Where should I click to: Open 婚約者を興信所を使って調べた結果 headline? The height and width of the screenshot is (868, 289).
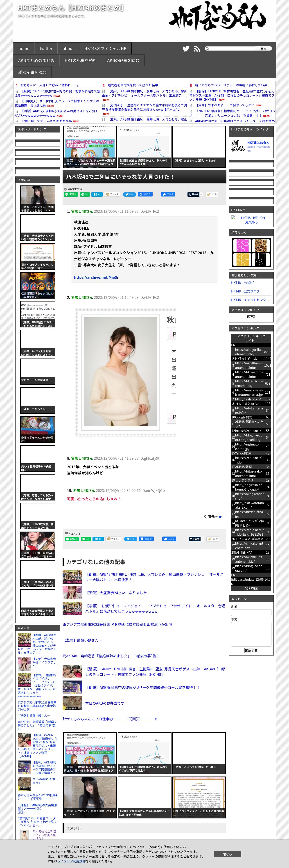[x=133, y=85]
